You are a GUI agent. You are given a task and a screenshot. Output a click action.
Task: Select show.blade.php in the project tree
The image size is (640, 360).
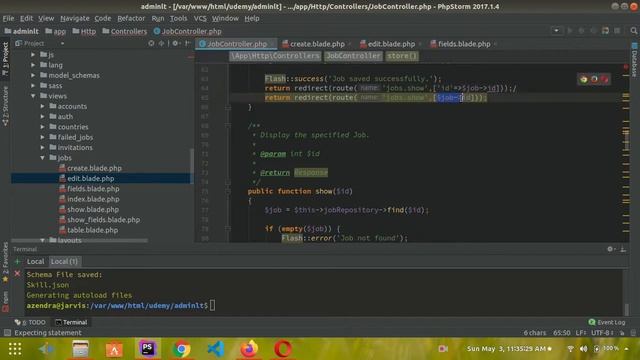[93, 209]
